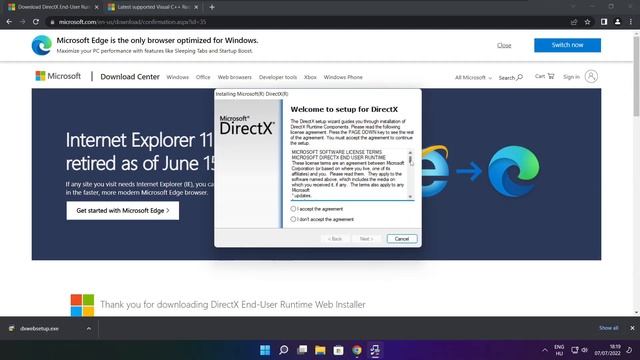Click Show all downloads
640x360 pixels.
[x=608, y=328]
